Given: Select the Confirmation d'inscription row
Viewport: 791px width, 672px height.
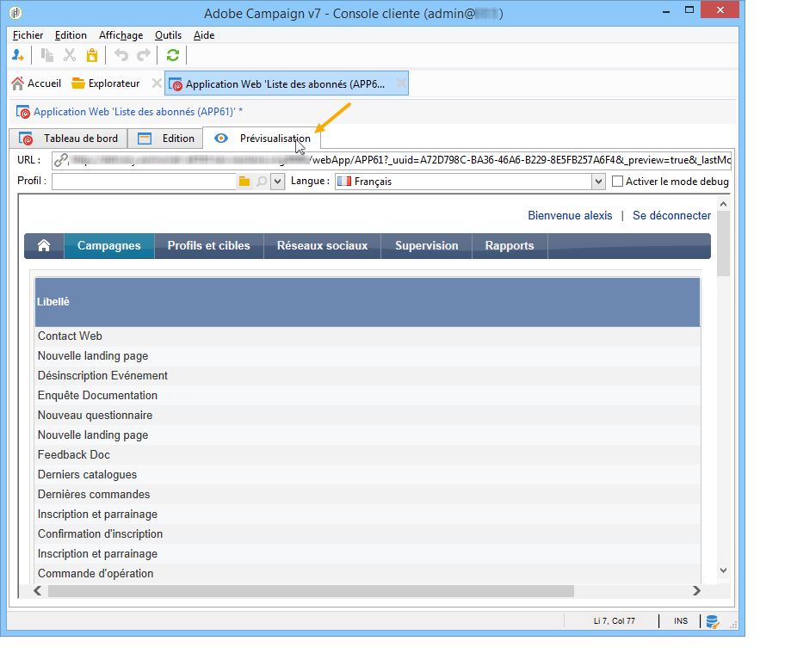Looking at the screenshot, I should (x=368, y=533).
